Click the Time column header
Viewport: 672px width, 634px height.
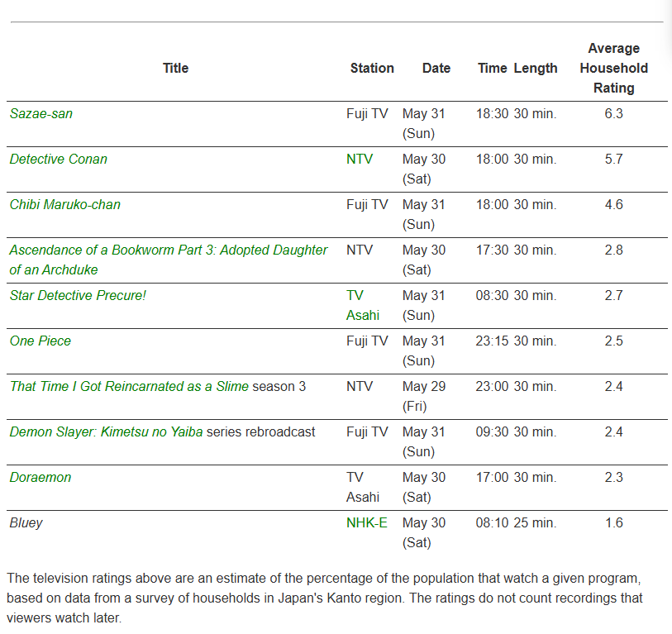493,68
